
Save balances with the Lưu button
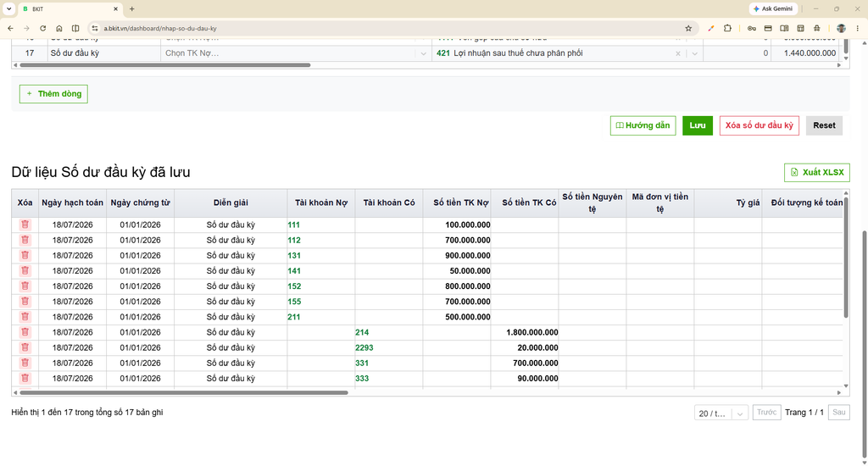pyautogui.click(x=698, y=125)
